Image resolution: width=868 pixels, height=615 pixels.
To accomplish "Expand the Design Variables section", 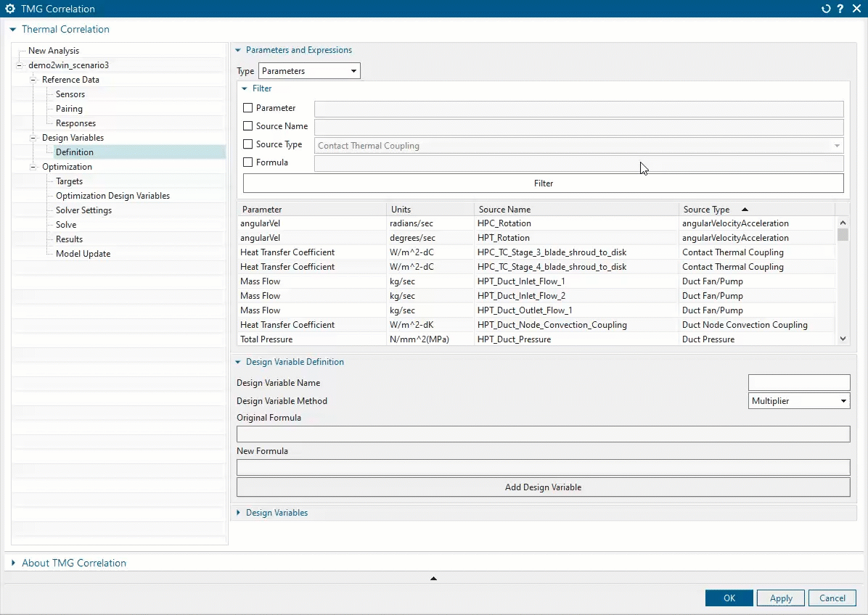I will [x=238, y=513].
